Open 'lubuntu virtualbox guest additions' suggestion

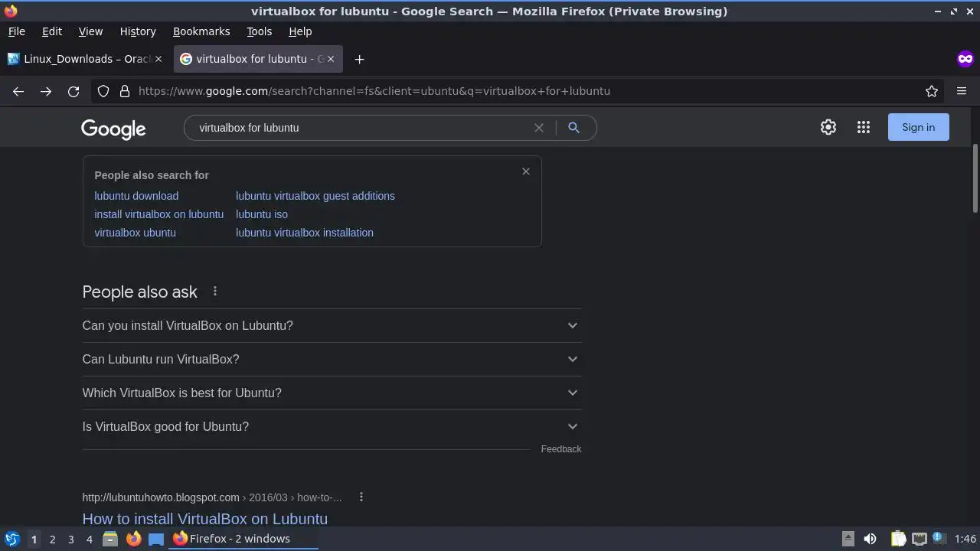click(315, 196)
